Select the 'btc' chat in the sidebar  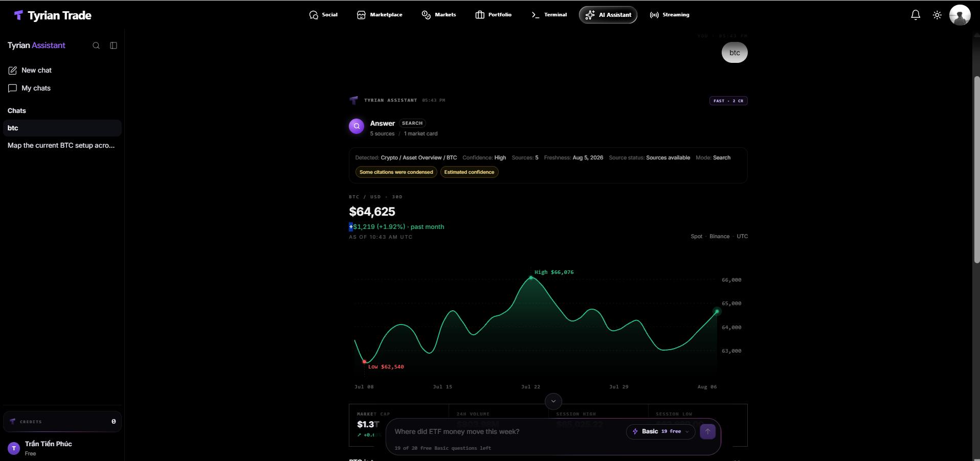click(62, 128)
